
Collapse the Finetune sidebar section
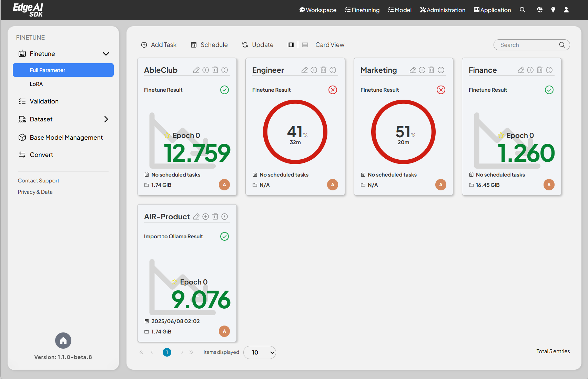click(x=106, y=54)
